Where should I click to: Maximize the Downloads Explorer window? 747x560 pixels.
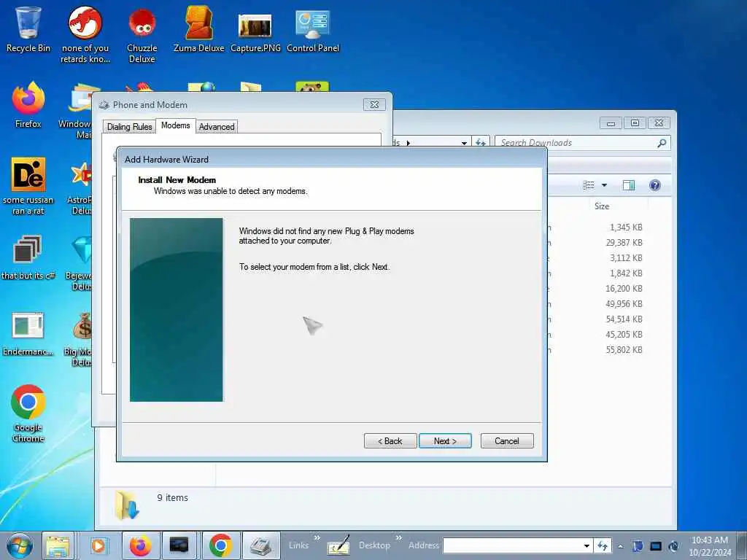[635, 123]
